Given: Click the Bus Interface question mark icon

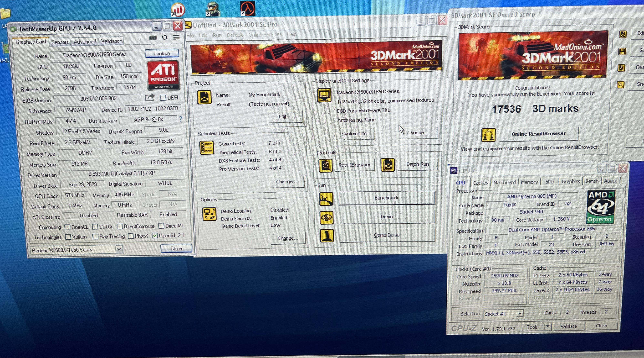Looking at the screenshot, I should point(181,119).
